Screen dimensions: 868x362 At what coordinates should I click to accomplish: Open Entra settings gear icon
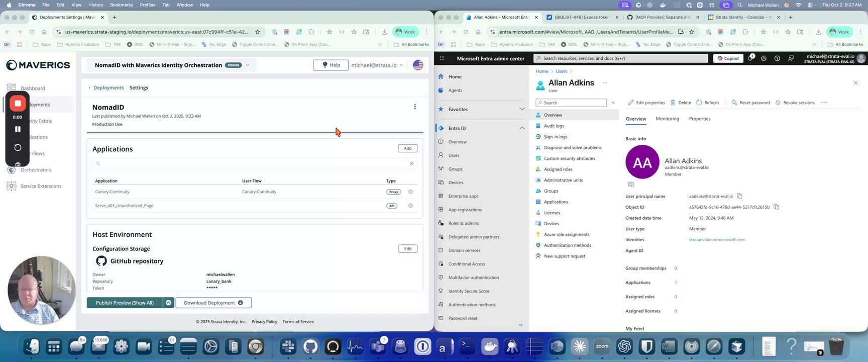[x=764, y=58]
